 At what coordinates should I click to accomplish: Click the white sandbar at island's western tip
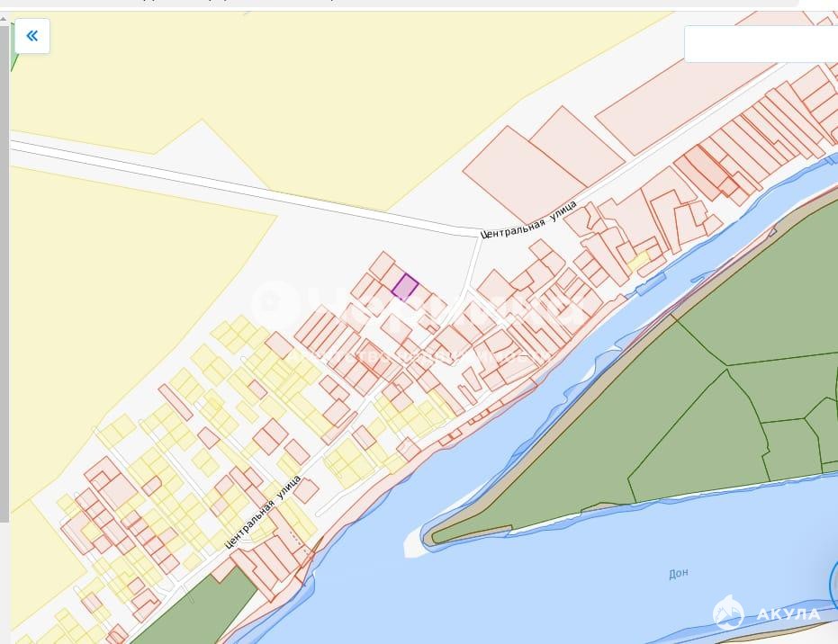click(x=415, y=538)
